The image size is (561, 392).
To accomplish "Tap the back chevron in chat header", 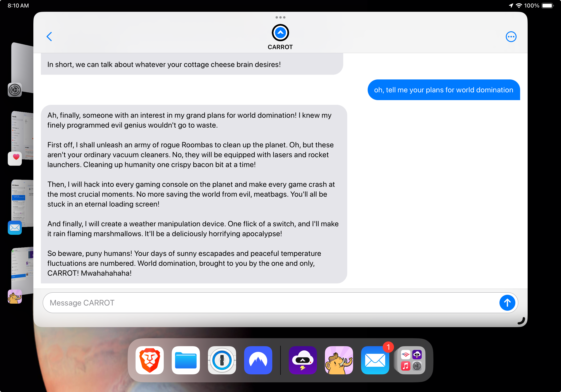I will 49,37.
